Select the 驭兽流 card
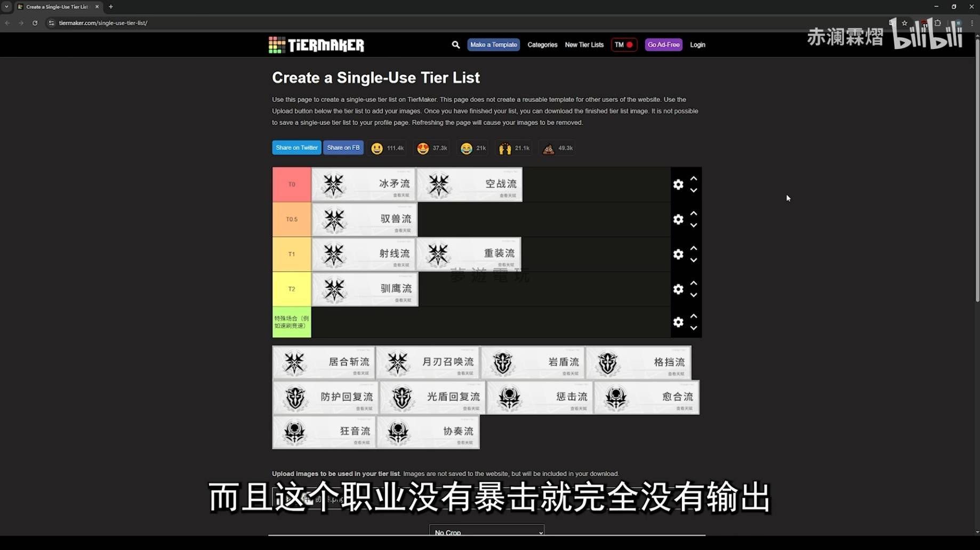 pos(365,219)
